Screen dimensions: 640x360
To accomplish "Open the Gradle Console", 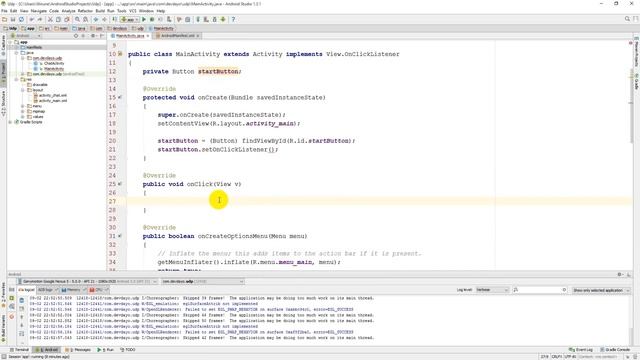I will [x=615, y=350].
